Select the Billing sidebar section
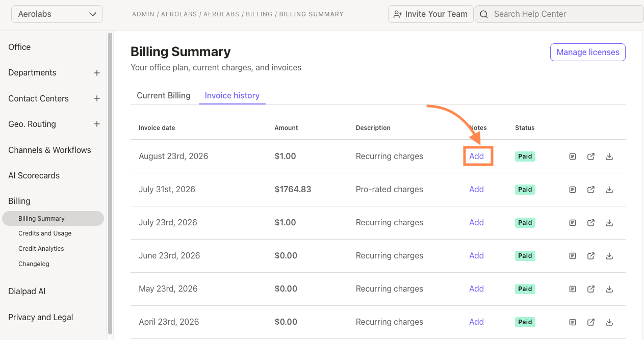The height and width of the screenshot is (340, 644). tap(19, 201)
